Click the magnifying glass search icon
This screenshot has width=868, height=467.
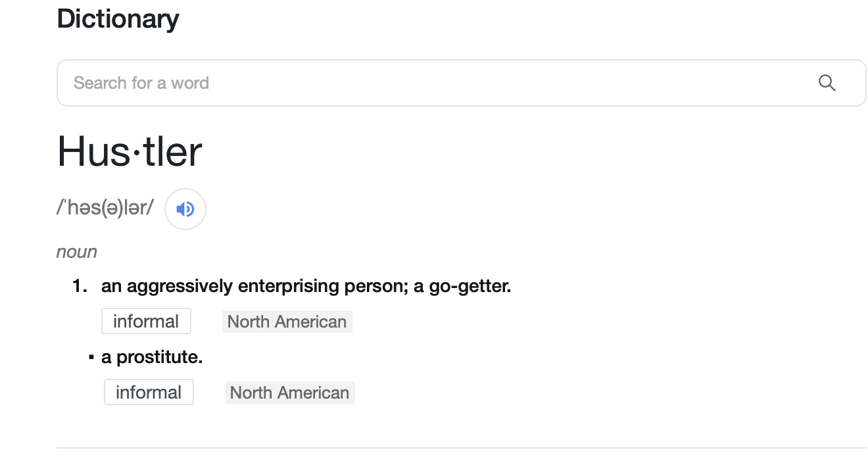click(x=827, y=83)
